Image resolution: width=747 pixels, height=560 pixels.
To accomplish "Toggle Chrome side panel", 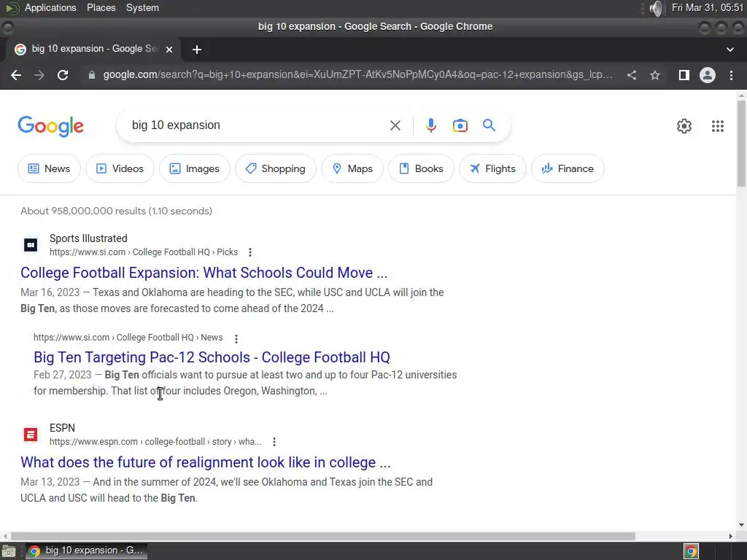I will point(684,75).
